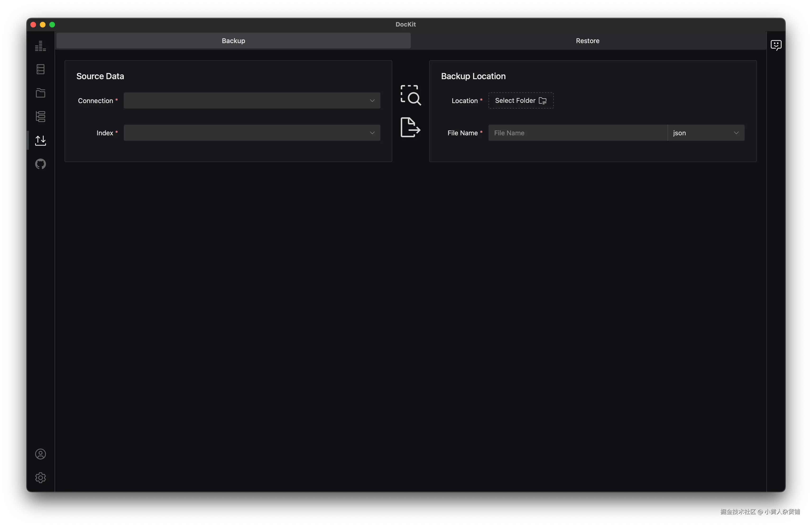Image resolution: width=812 pixels, height=527 pixels.
Task: Click the green macOS fullscreen window button
Action: tap(52, 25)
